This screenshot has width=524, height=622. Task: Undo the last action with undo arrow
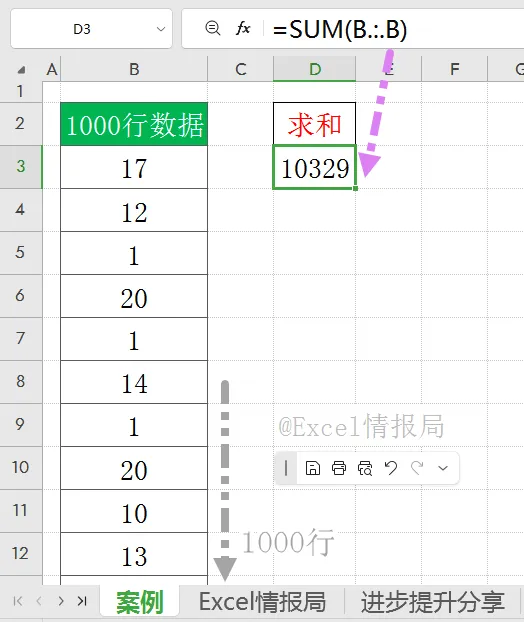391,468
